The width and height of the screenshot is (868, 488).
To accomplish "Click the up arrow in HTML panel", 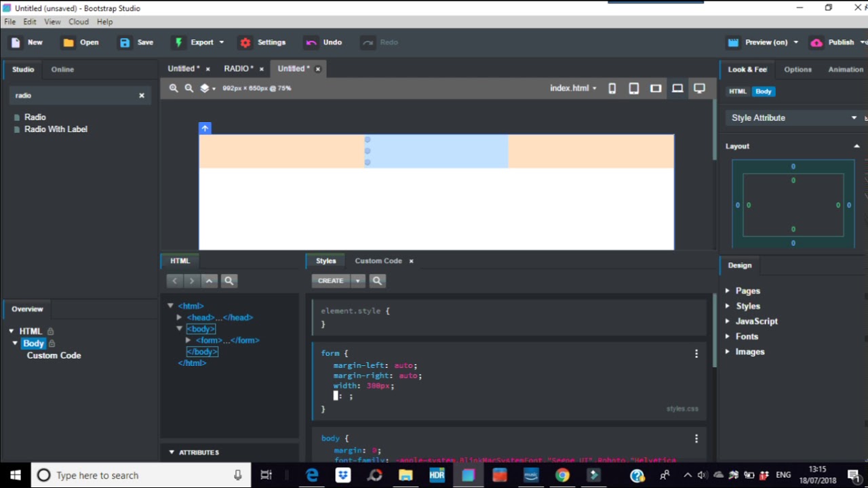I will [x=210, y=281].
